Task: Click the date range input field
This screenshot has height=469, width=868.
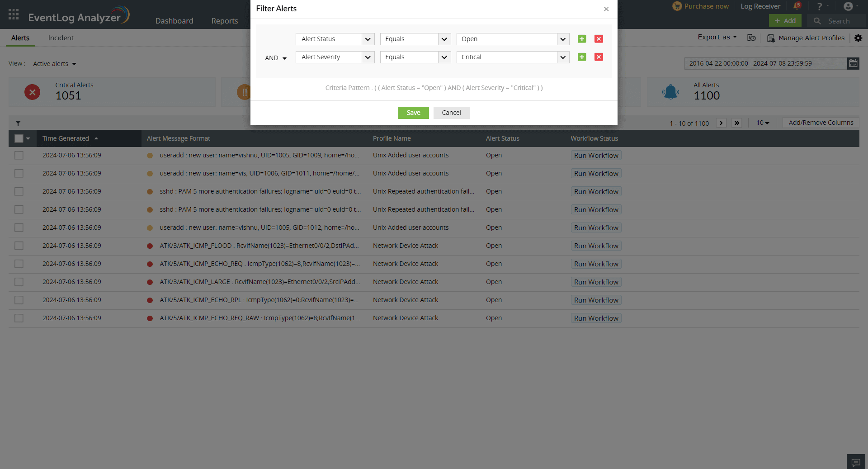Action: [x=764, y=63]
